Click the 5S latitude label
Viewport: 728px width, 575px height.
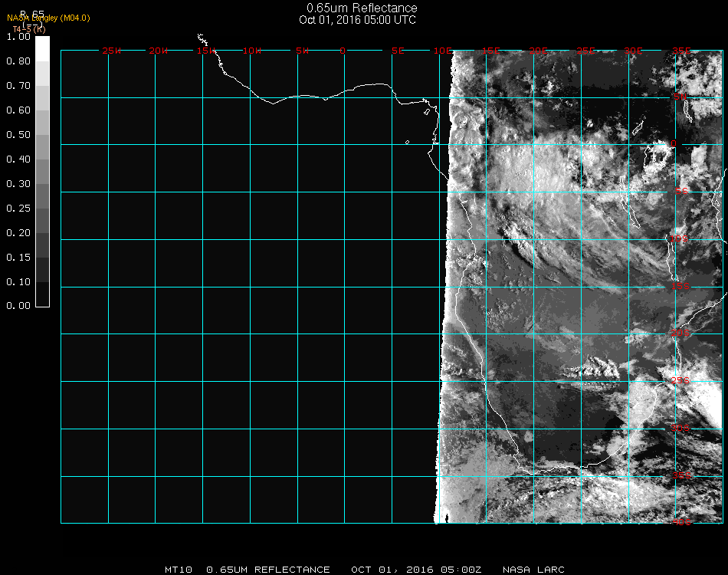click(681, 191)
